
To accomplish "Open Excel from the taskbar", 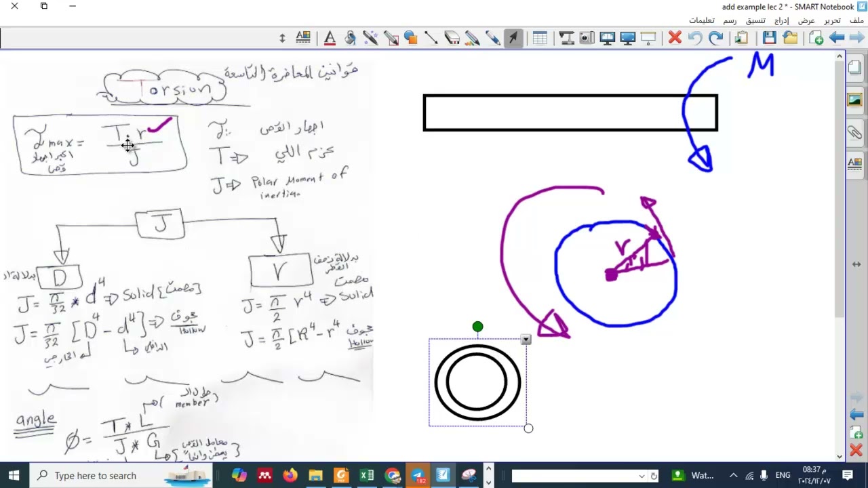I will click(x=367, y=475).
